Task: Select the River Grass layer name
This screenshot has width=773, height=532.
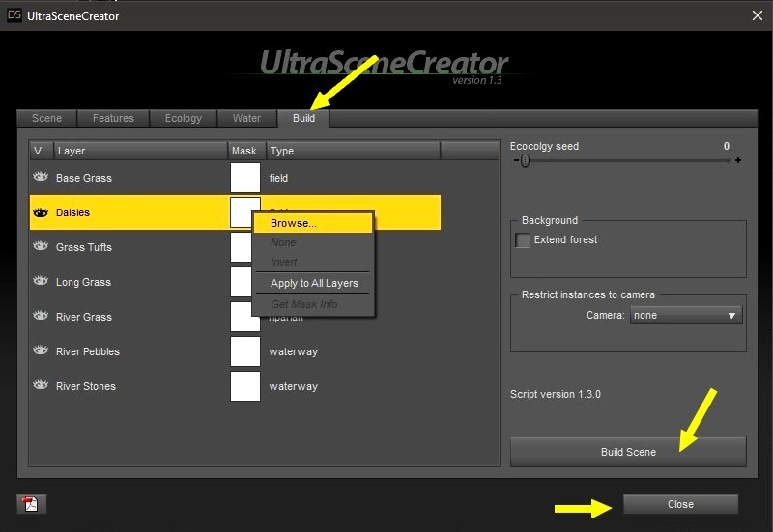Action: tap(84, 317)
